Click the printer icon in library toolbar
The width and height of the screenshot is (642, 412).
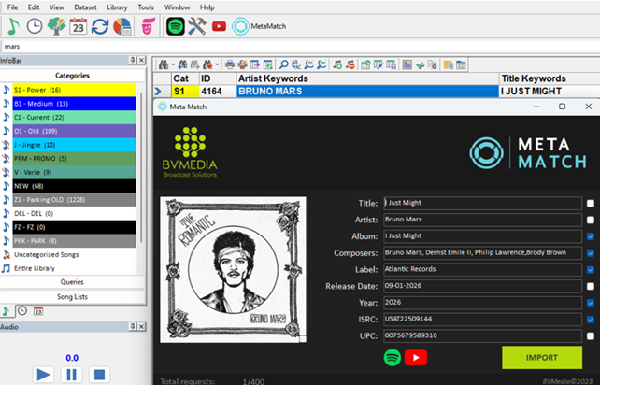tap(230, 65)
